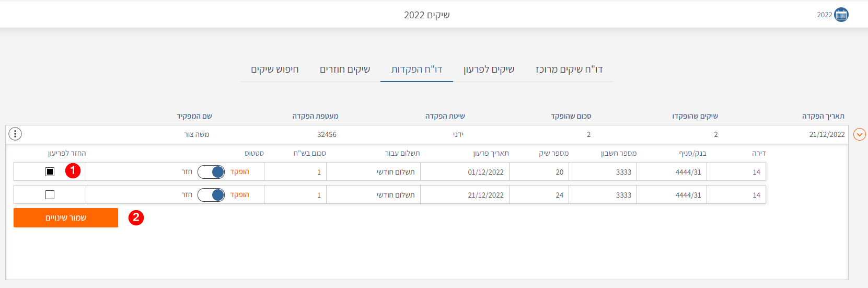Viewport: 868px width, 288px height.
Task: Click the orange שמור שינויים button
Action: click(x=66, y=218)
